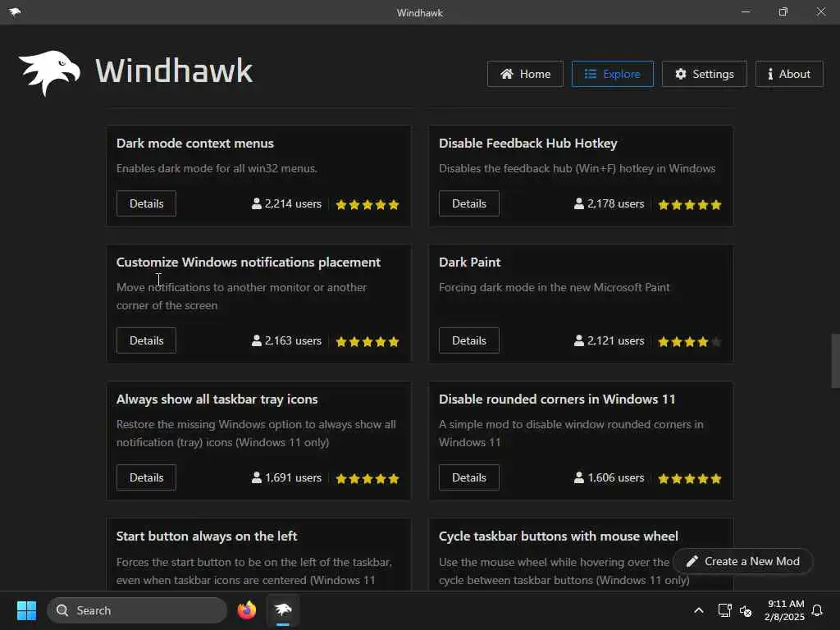Click user icon next to 2,178 users
This screenshot has height=630, width=840.
(x=579, y=203)
